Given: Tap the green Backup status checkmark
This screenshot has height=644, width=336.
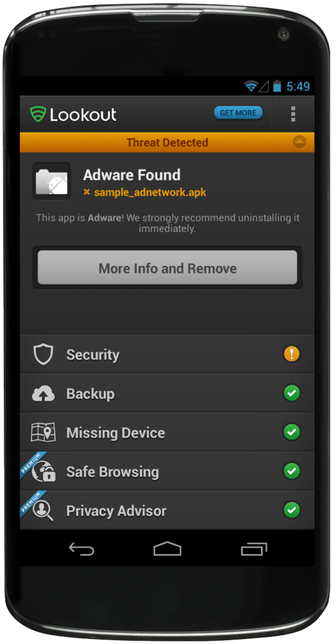Looking at the screenshot, I should (x=291, y=393).
